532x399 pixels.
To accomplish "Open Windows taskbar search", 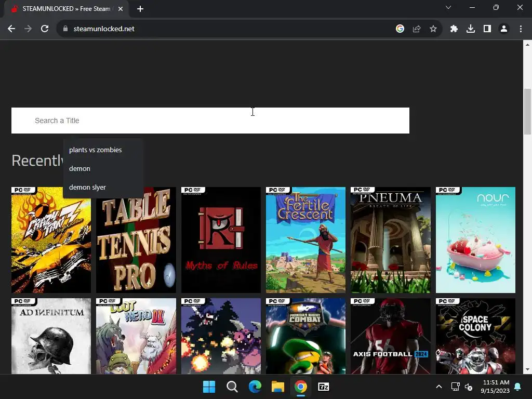I will (232, 387).
